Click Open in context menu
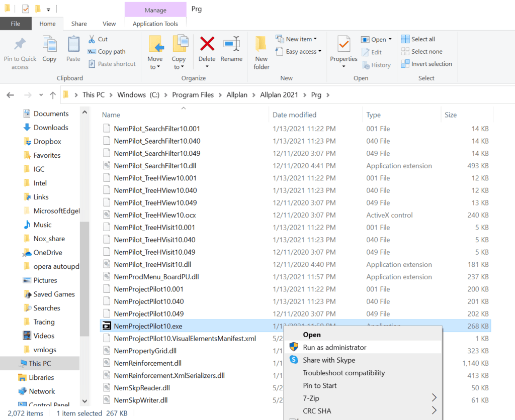This screenshot has width=515, height=420. [x=363, y=335]
